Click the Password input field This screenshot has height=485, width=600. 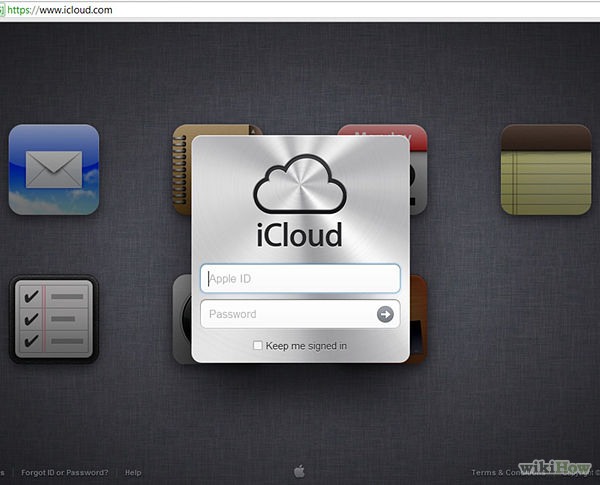click(x=300, y=314)
